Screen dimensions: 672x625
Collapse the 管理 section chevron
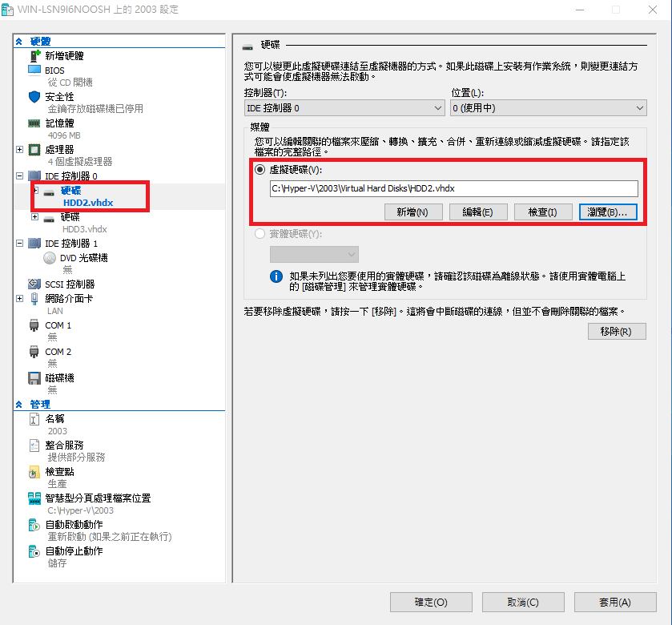(19, 404)
